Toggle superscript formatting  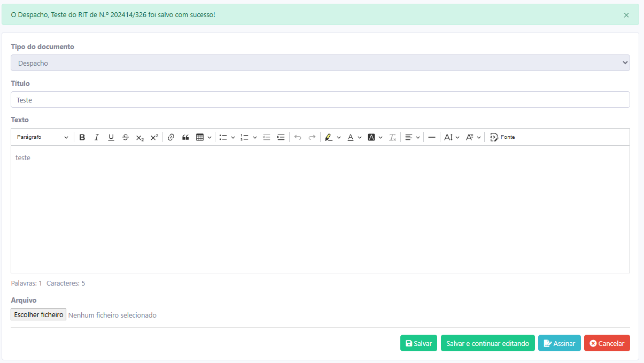click(154, 137)
